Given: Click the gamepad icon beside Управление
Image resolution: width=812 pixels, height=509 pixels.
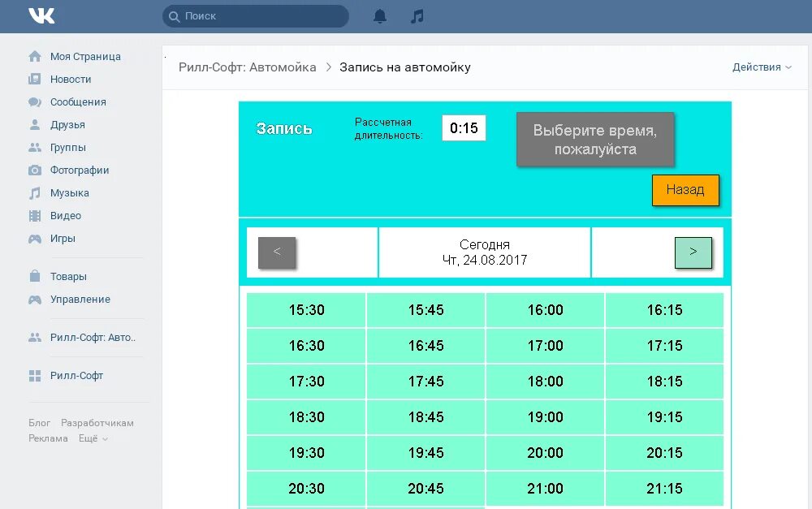Looking at the screenshot, I should [35, 300].
